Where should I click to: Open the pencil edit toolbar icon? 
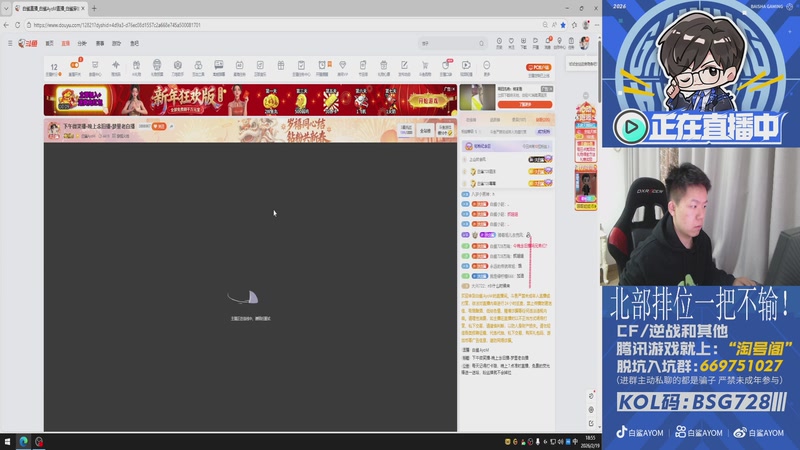pos(404,65)
